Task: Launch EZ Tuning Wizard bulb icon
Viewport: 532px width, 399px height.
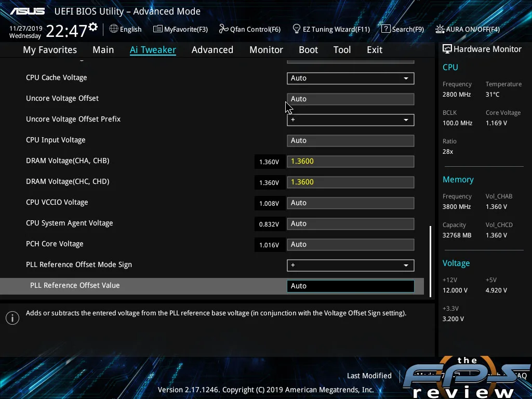Action: pos(296,29)
